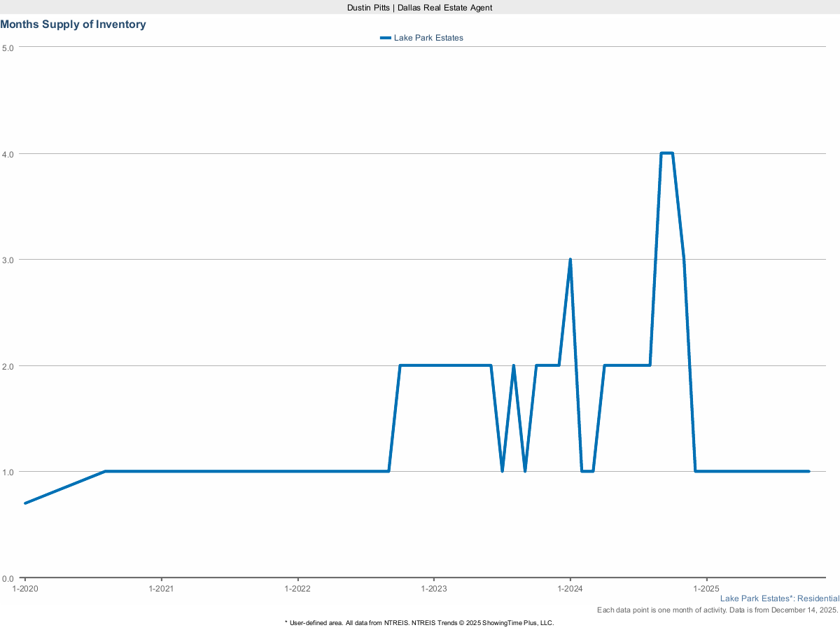The image size is (840, 630).
Task: Click the flat 4.0 peak of the line
Action: click(666, 153)
